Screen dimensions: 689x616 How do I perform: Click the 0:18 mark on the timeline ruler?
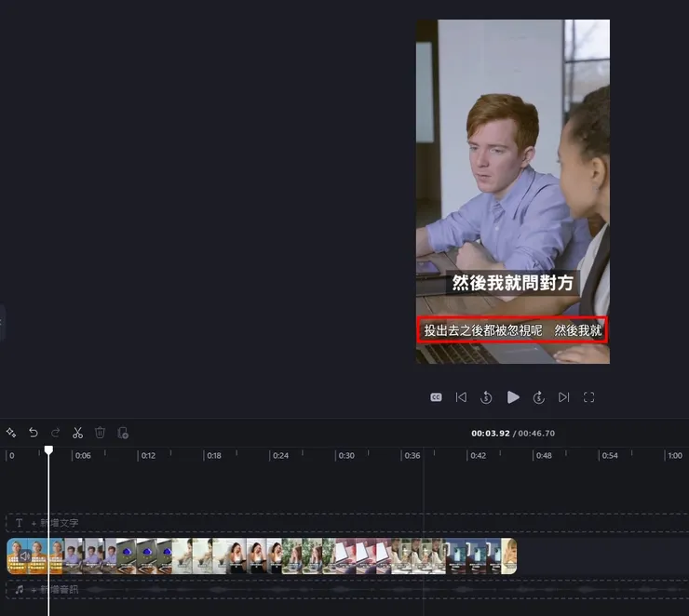pyautogui.click(x=214, y=455)
